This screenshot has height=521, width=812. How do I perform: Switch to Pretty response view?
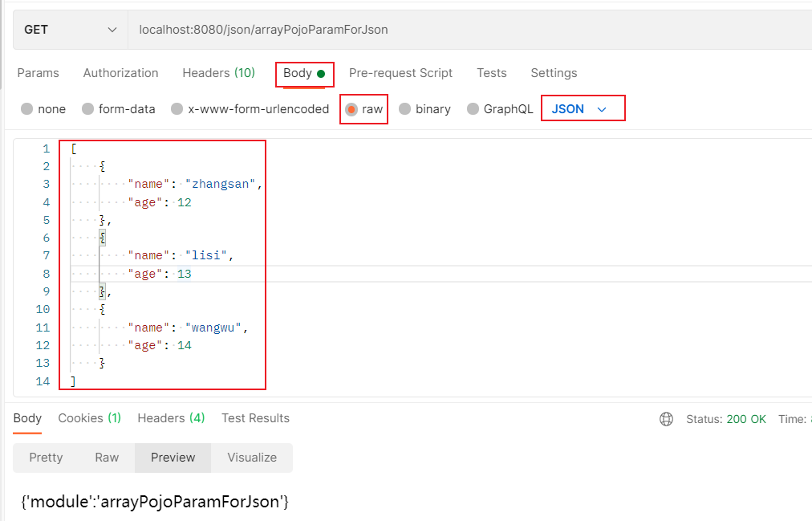46,458
